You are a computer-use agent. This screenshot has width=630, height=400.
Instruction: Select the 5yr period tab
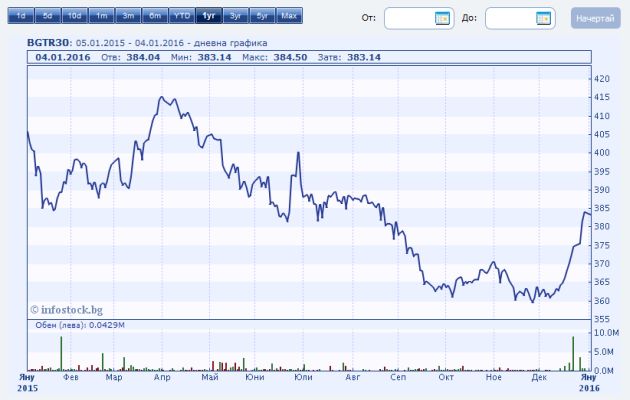point(261,17)
